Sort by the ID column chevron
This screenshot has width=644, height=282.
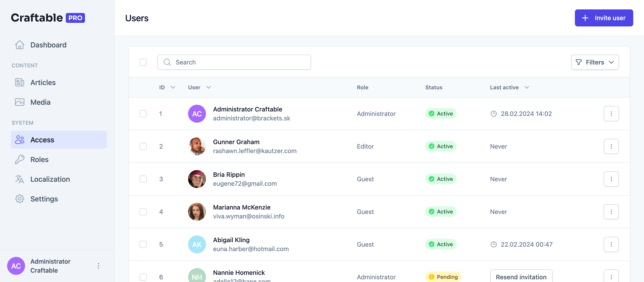coord(173,87)
